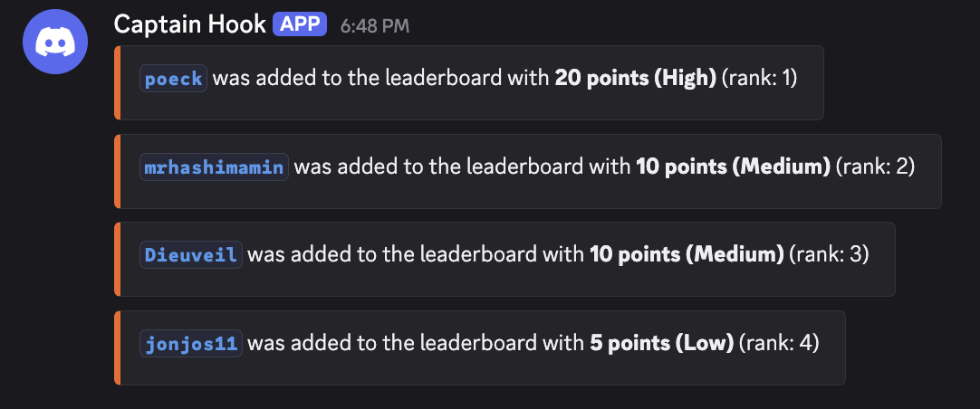Select the jonjos11 username tag
The width and height of the screenshot is (980, 409).
(190, 344)
